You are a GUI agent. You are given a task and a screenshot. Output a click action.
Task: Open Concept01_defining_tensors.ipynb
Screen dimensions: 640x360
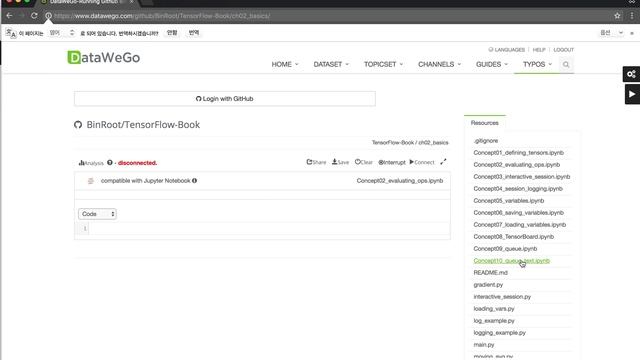[518, 152]
